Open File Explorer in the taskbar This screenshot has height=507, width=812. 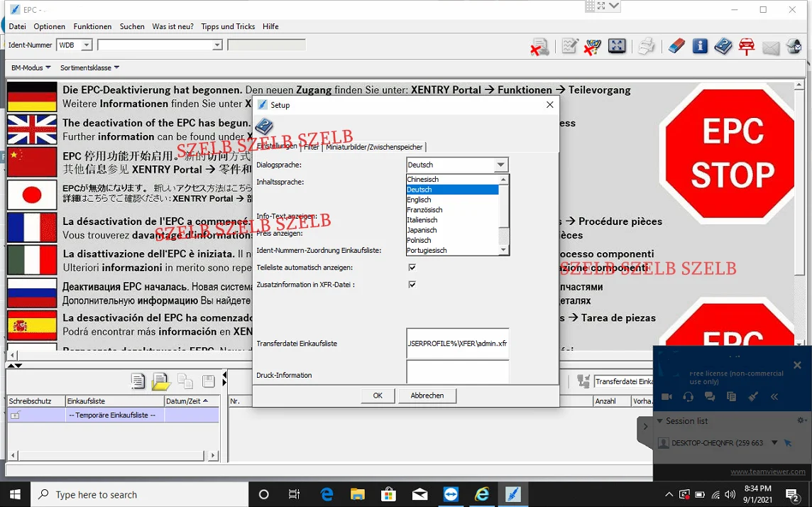[x=357, y=494]
